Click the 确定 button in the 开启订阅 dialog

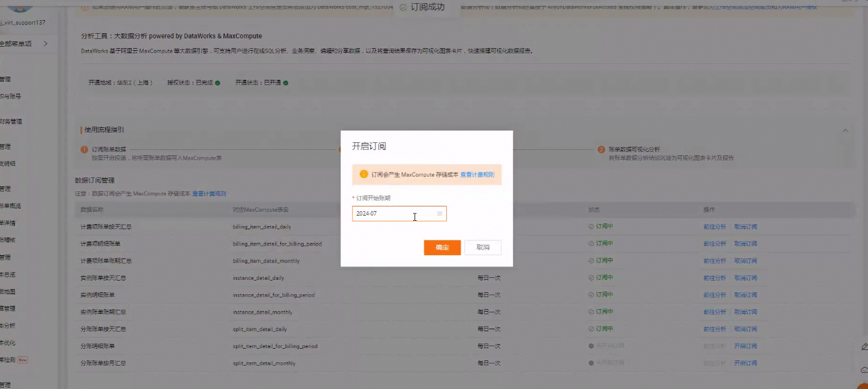pos(442,247)
